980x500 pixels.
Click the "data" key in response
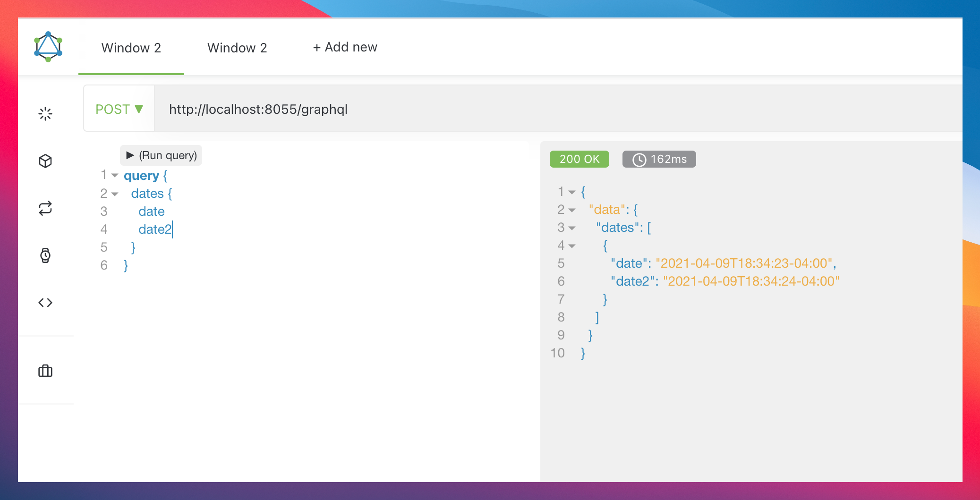607,210
